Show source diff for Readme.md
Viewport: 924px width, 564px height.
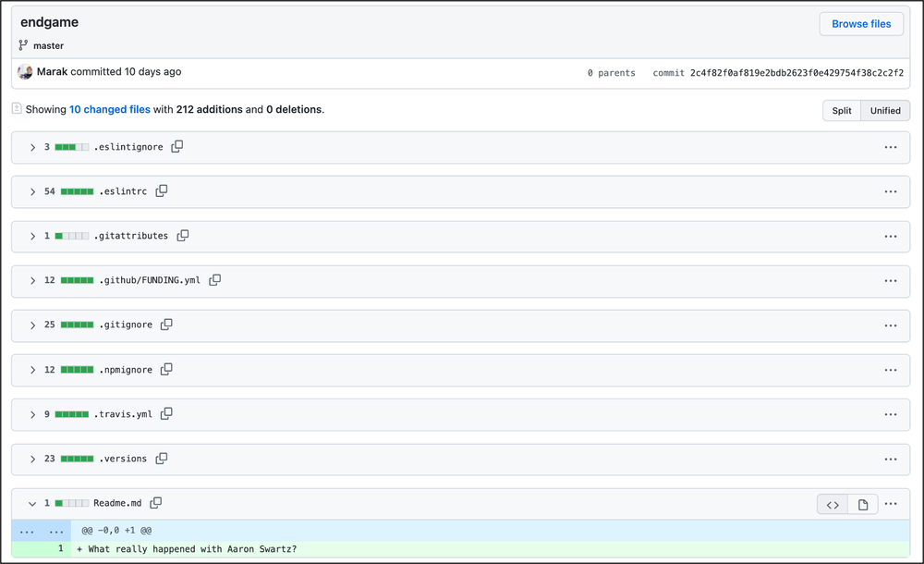(833, 504)
